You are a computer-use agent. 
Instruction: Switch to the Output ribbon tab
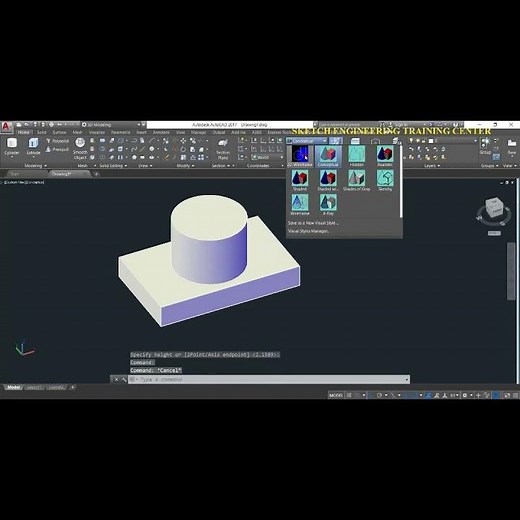[x=219, y=132]
